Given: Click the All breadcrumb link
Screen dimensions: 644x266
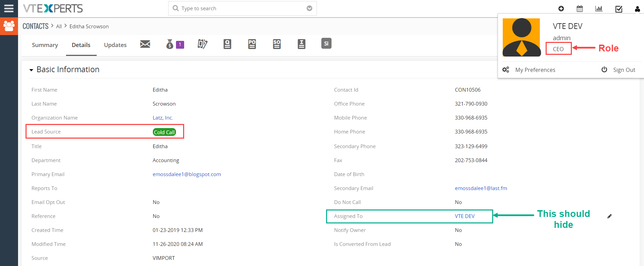Looking at the screenshot, I should 59,27.
